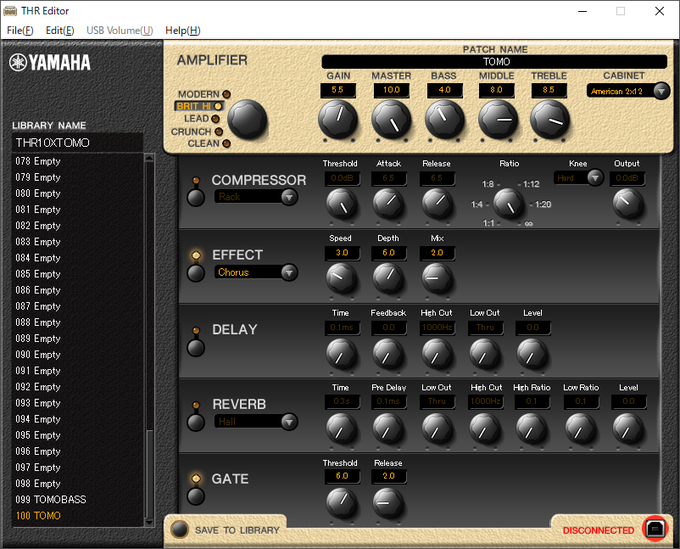Click the library list scroll down arrow
Screen dimensions: 680x549
coord(149,523)
